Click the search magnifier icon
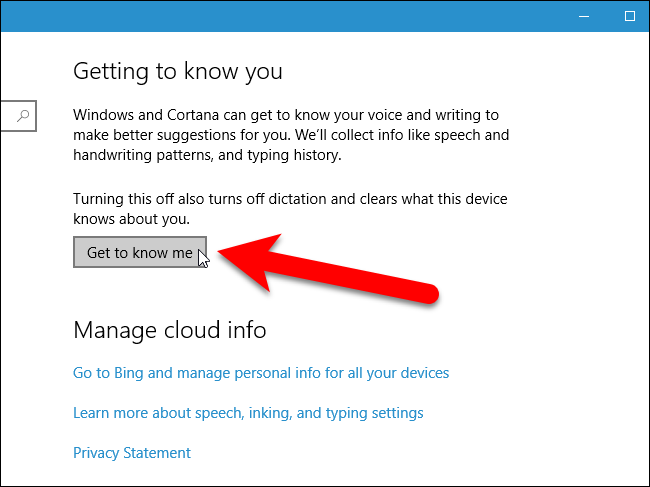650x487 pixels. coord(24,116)
